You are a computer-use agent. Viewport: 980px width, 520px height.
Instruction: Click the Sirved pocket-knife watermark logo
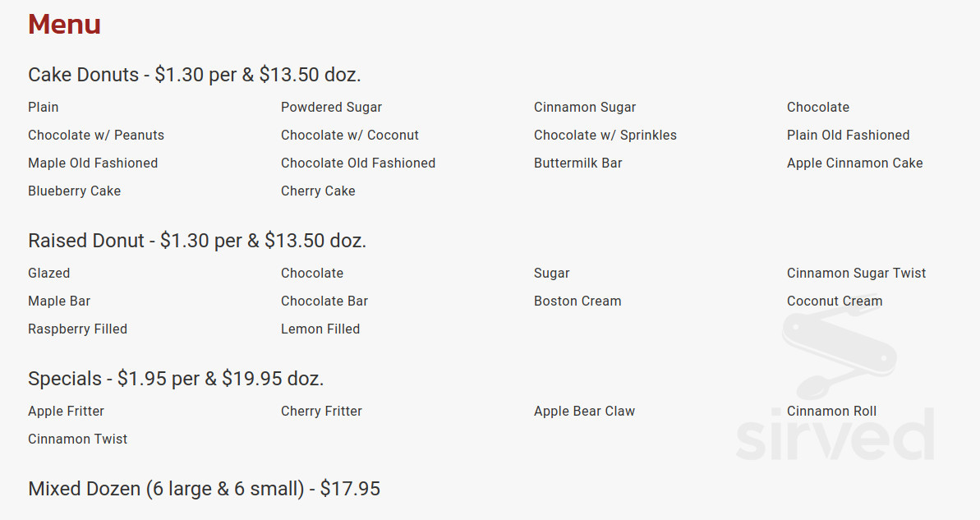(x=840, y=354)
